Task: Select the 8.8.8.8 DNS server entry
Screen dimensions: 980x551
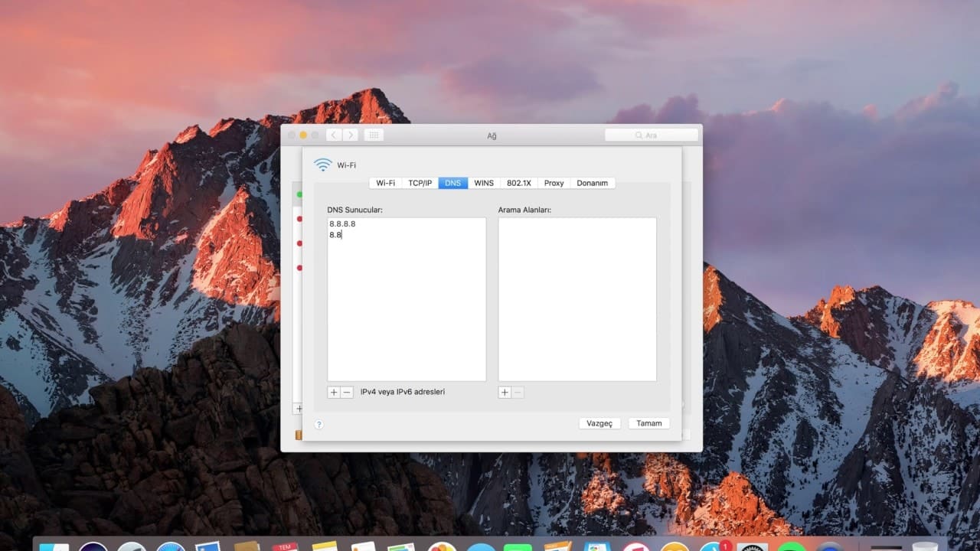Action: coord(342,223)
